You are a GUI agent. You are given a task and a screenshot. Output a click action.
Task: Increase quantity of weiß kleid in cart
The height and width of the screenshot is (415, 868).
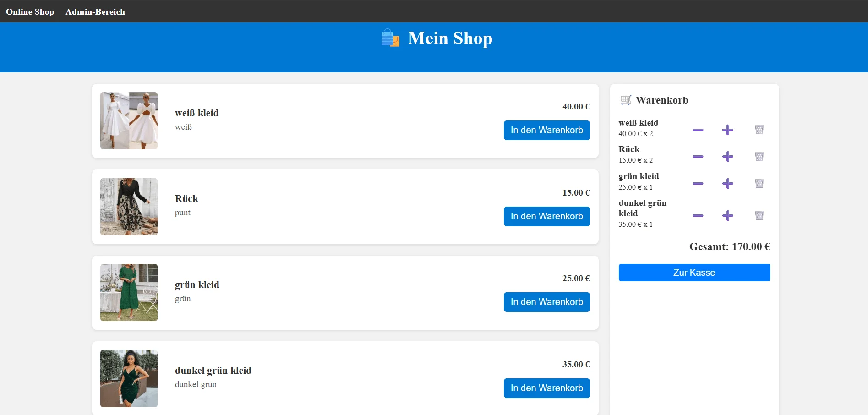727,130
